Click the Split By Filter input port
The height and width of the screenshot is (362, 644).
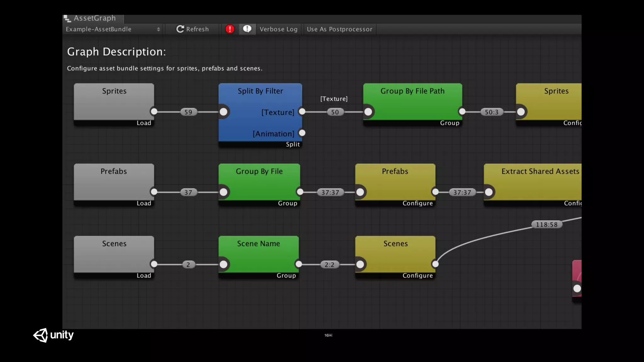tap(224, 112)
